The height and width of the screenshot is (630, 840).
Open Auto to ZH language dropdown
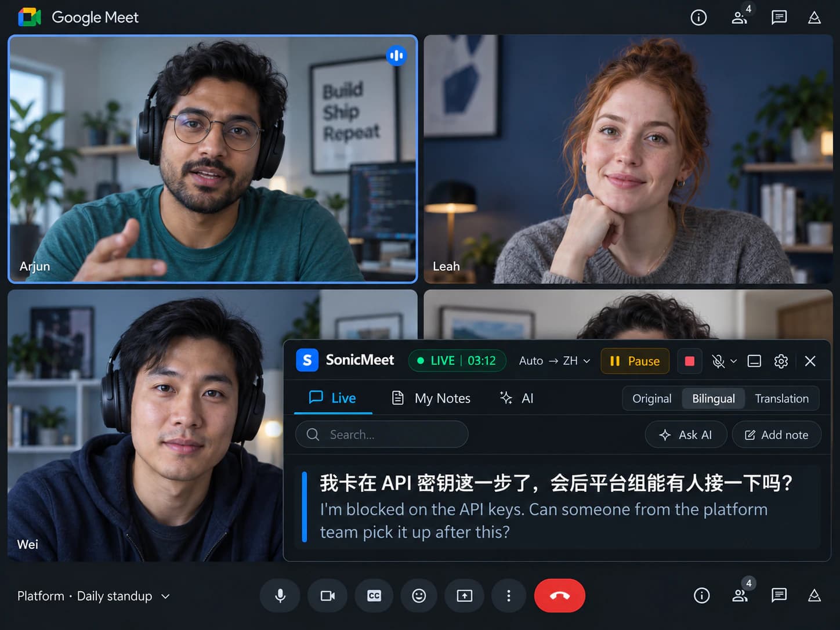click(x=555, y=361)
